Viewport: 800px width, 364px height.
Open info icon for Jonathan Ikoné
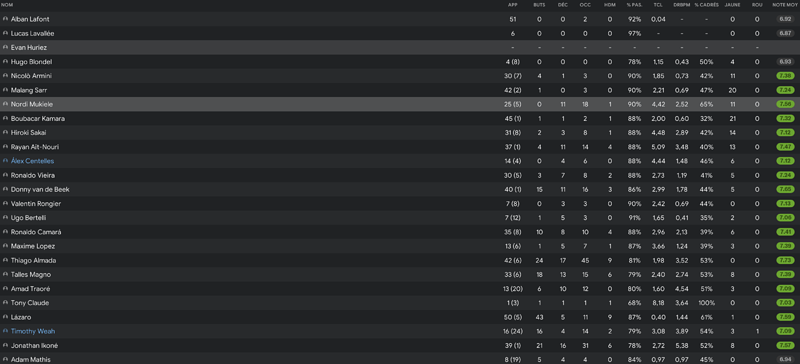click(5, 345)
